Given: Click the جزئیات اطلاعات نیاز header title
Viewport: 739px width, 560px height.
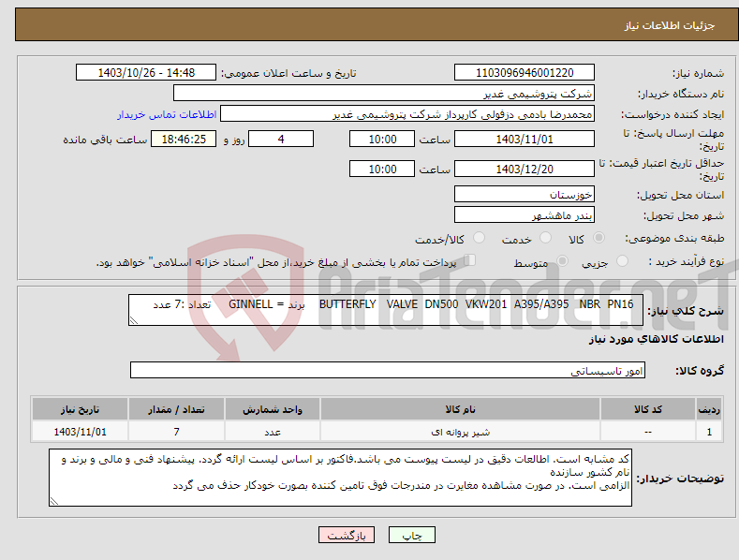Looking at the screenshot, I should click(x=670, y=25).
